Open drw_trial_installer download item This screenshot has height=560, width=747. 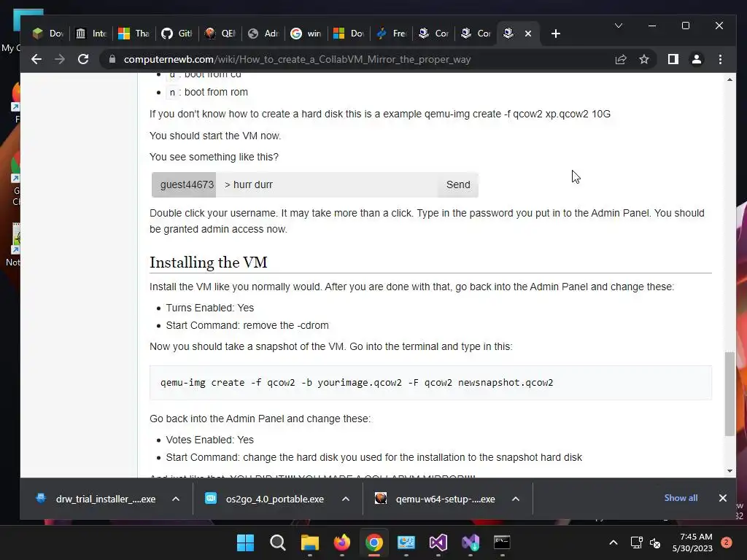98,499
